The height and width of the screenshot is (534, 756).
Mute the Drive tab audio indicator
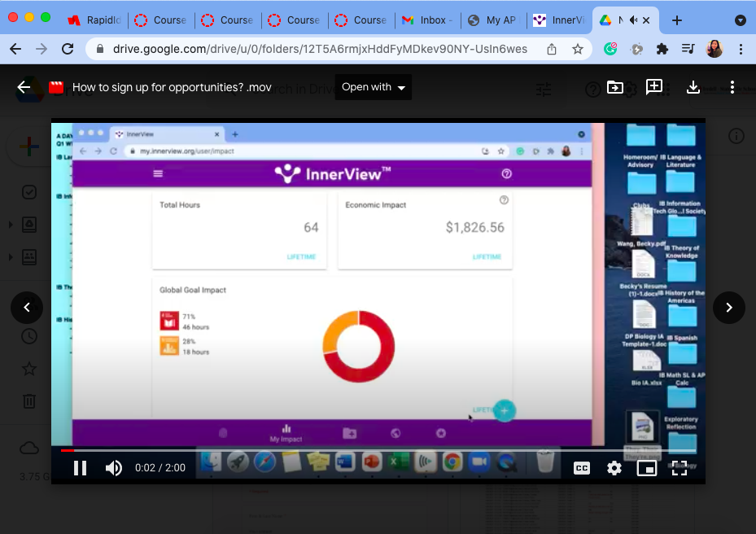point(634,20)
